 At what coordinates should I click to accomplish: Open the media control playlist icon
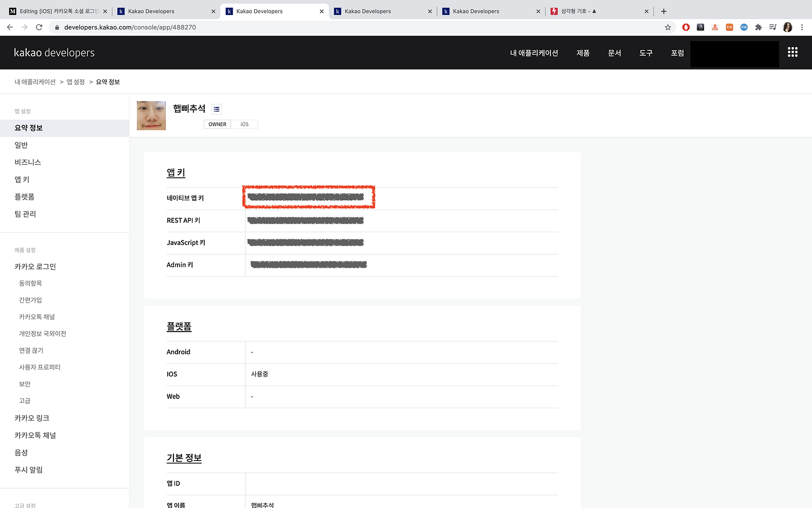773,27
